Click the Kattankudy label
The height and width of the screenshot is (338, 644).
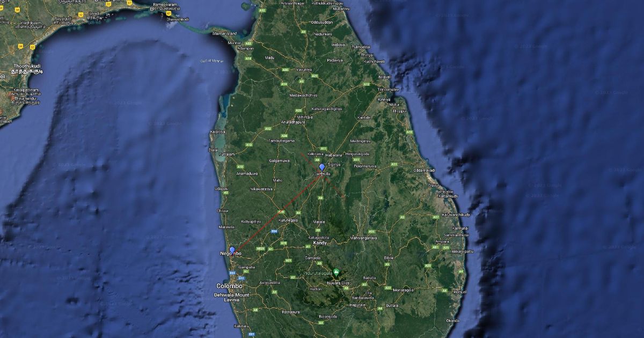(x=447, y=196)
